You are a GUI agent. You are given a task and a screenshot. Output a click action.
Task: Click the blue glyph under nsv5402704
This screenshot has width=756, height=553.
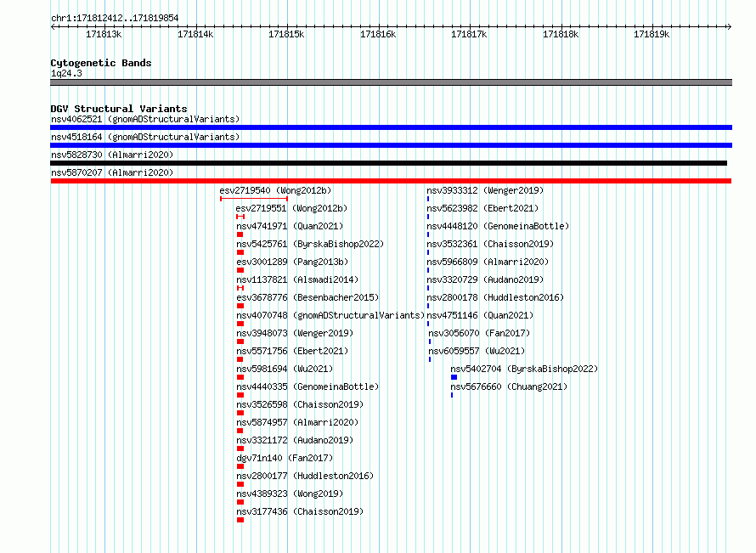[x=454, y=377]
